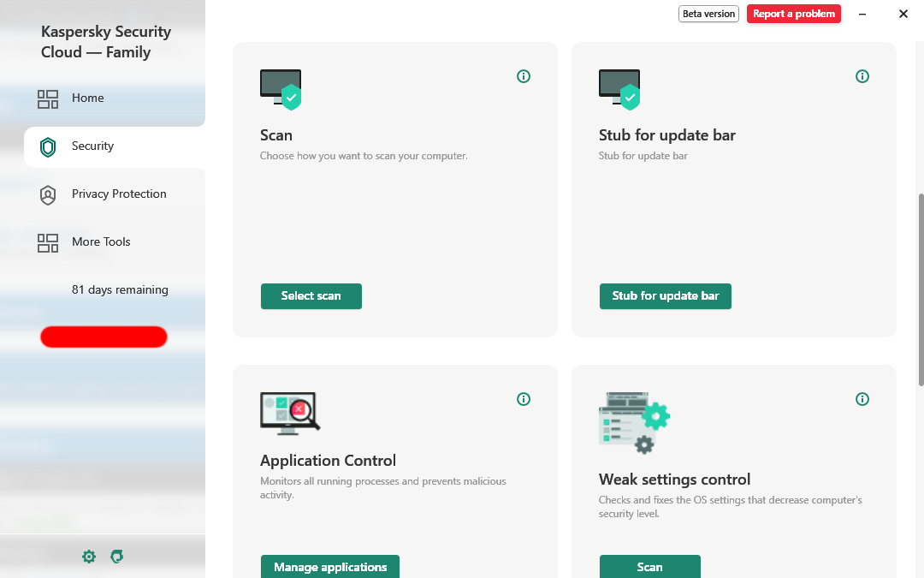Viewport: 924px width, 578px height.
Task: Click the red bar under days remaining
Action: [x=104, y=337]
